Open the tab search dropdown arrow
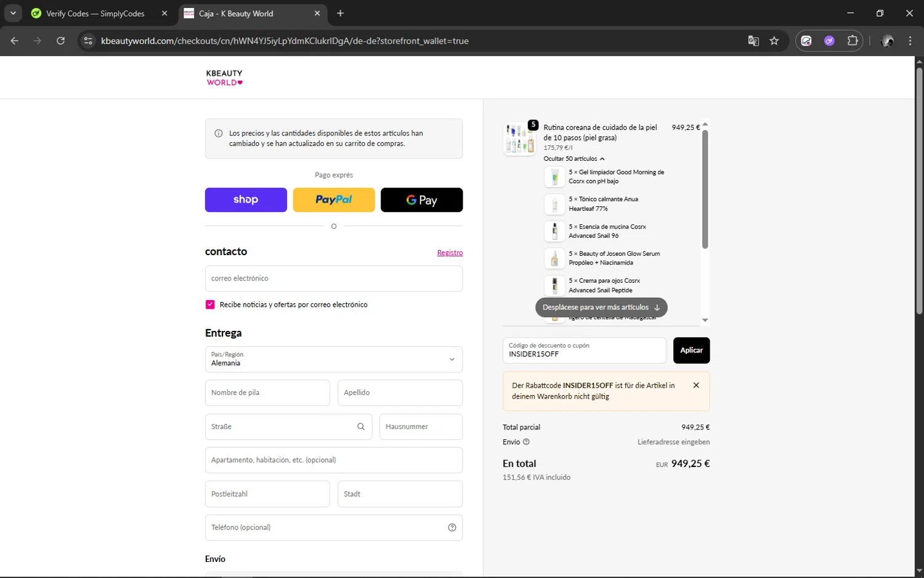Image resolution: width=924 pixels, height=578 pixels. pos(12,13)
